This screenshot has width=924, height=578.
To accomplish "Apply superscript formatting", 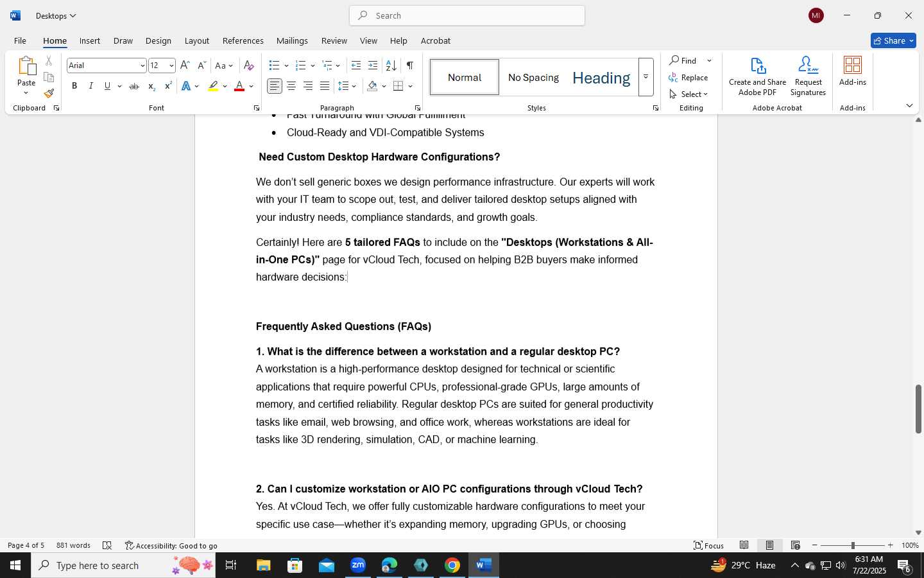I will tap(168, 86).
